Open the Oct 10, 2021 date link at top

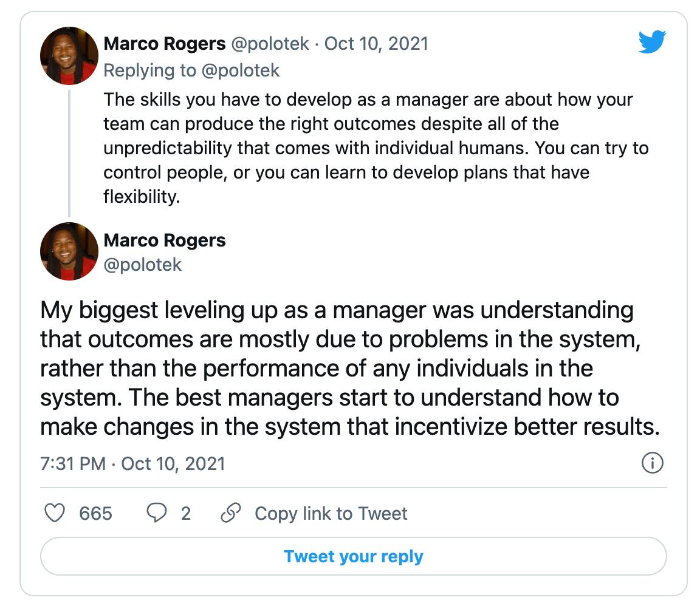[x=376, y=44]
